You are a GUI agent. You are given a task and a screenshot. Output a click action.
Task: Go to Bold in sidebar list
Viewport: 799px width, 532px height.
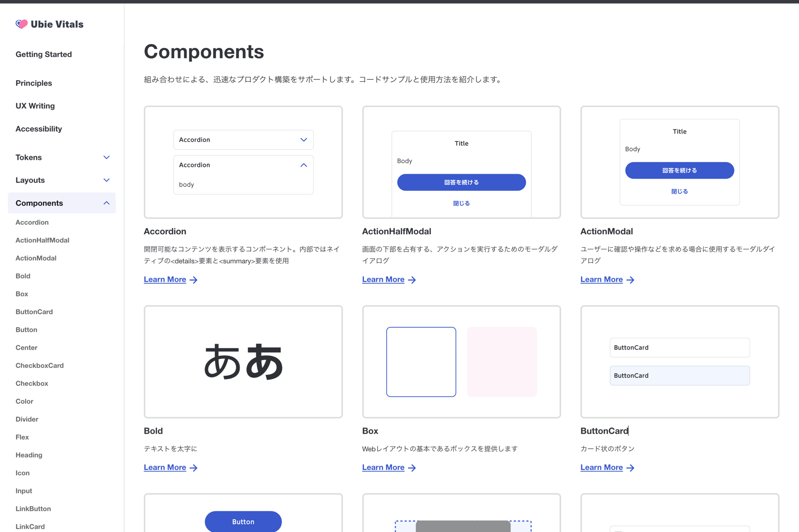[x=23, y=276]
